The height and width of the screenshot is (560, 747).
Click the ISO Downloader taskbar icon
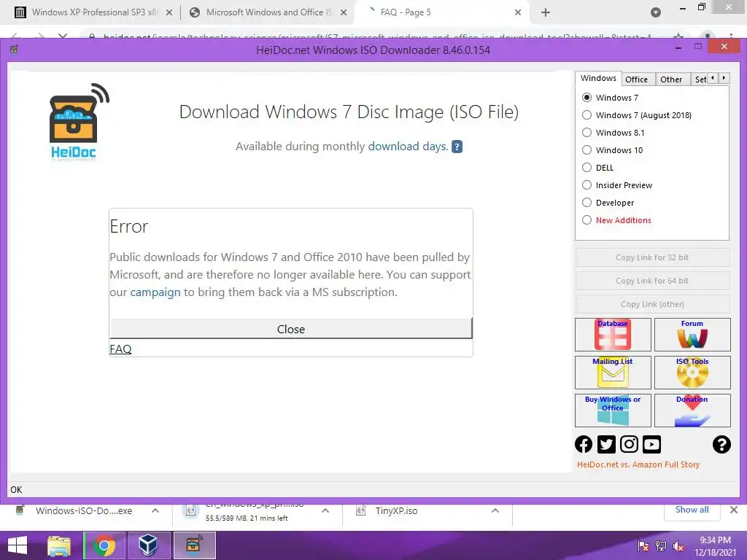point(194,545)
